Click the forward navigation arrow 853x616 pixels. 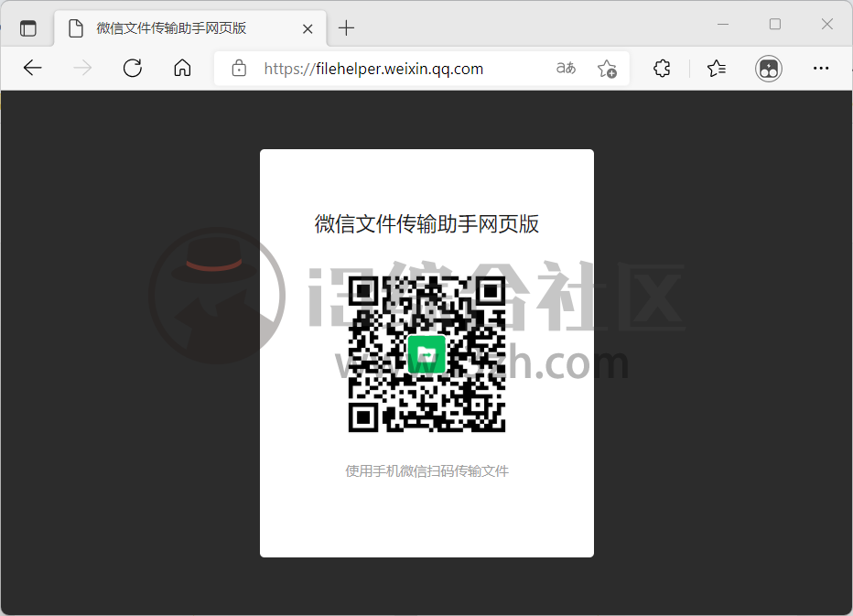pyautogui.click(x=82, y=68)
